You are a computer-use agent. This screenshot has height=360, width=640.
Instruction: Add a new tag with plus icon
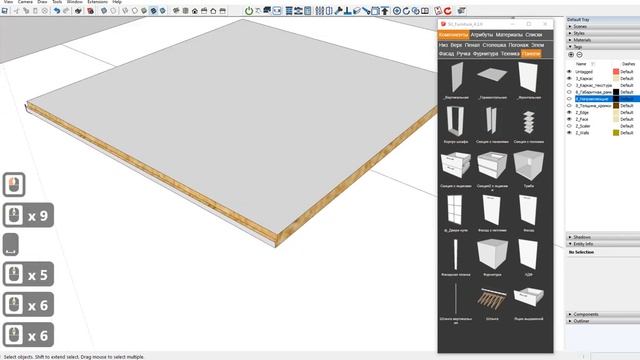click(571, 55)
